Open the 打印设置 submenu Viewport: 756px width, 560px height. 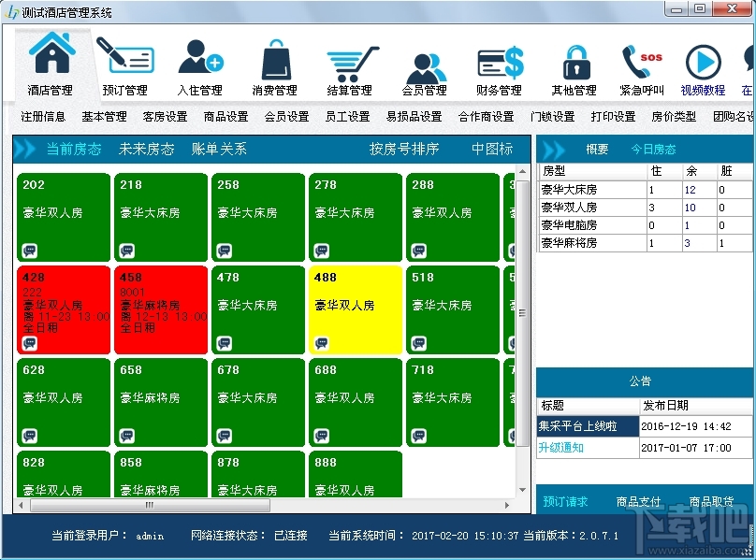point(613,117)
